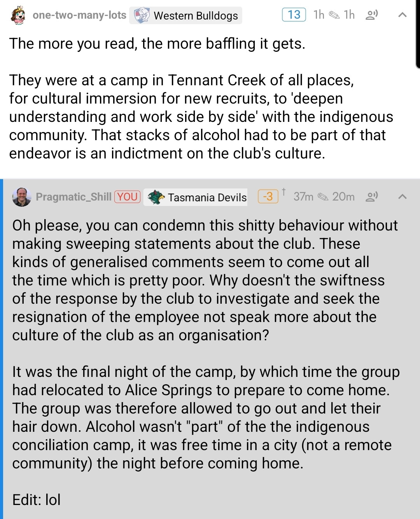Tap read-aloud speaker icon on Pragmatic_Shill comment
The image size is (420, 519).
coord(372,197)
